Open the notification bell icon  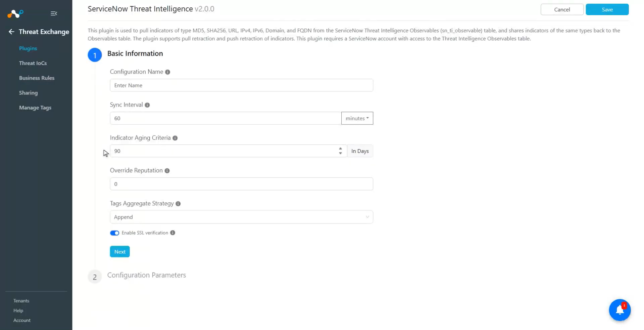pos(620,310)
